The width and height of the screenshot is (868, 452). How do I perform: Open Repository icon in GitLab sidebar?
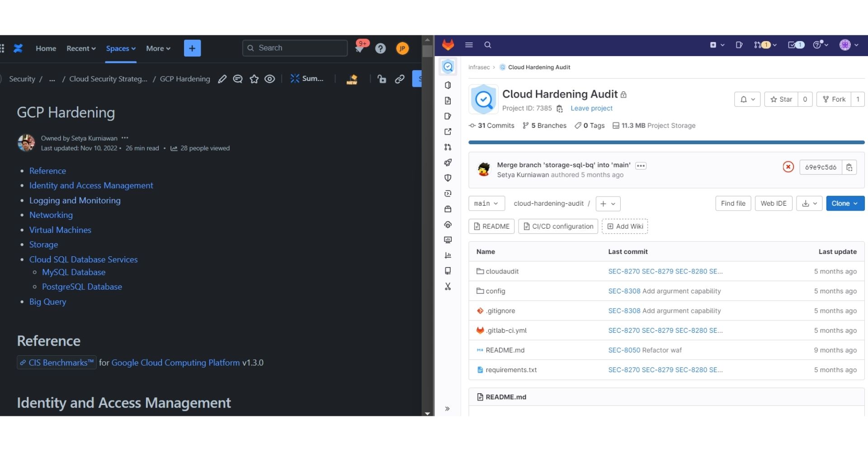(x=448, y=101)
